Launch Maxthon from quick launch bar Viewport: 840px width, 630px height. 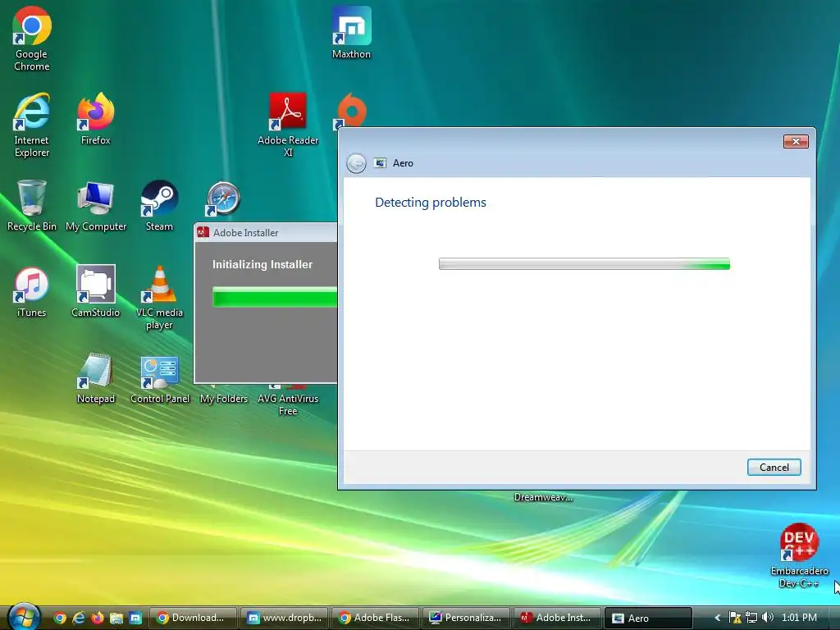(x=135, y=618)
